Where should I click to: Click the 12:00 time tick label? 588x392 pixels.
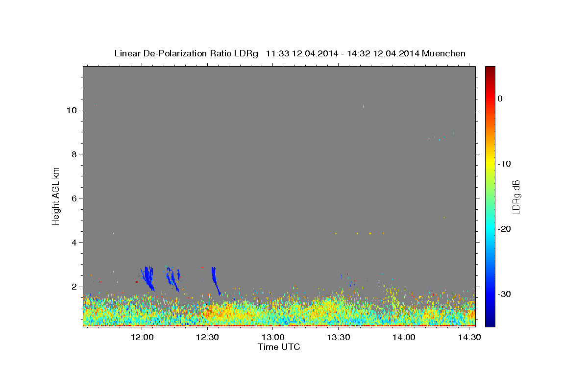click(142, 338)
